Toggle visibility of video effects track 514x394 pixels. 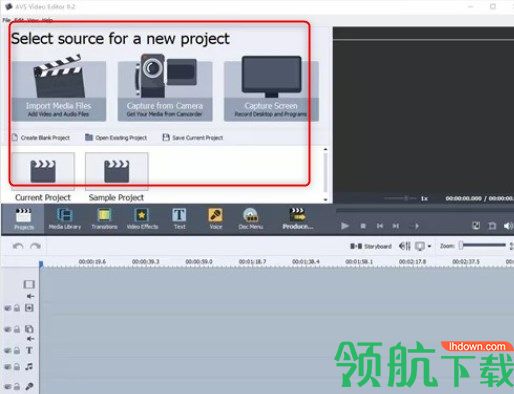8,308
